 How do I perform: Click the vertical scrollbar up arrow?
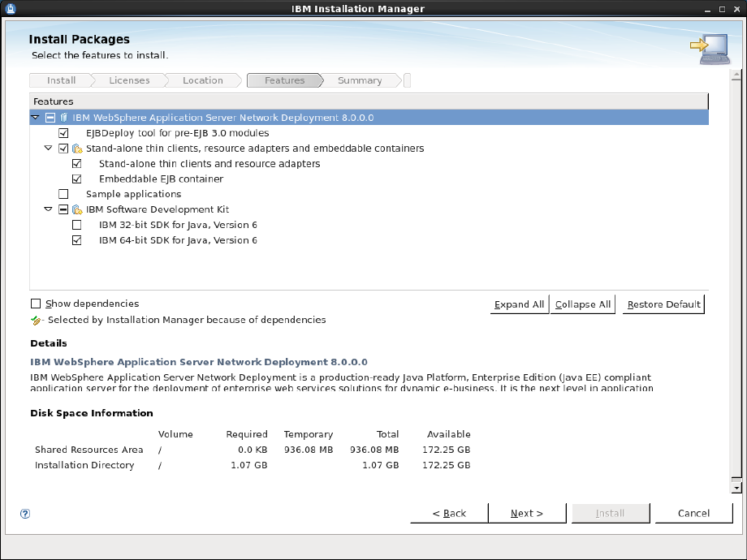736,75
